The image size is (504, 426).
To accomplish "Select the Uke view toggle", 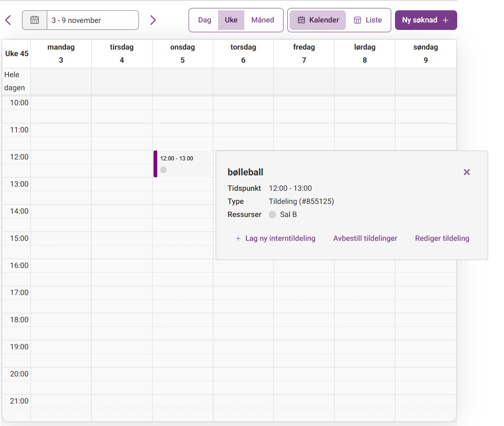I will pyautogui.click(x=231, y=20).
